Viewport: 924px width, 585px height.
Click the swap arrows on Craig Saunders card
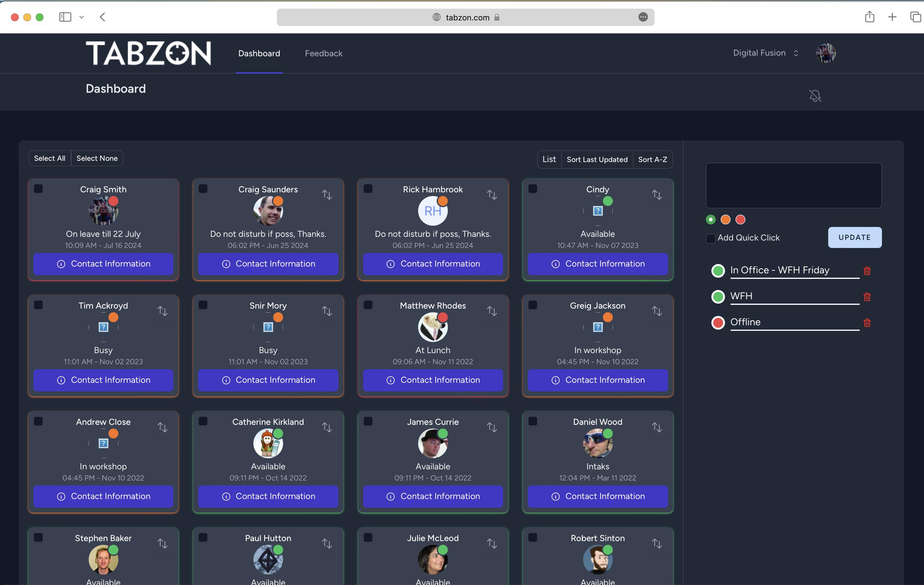pos(327,195)
